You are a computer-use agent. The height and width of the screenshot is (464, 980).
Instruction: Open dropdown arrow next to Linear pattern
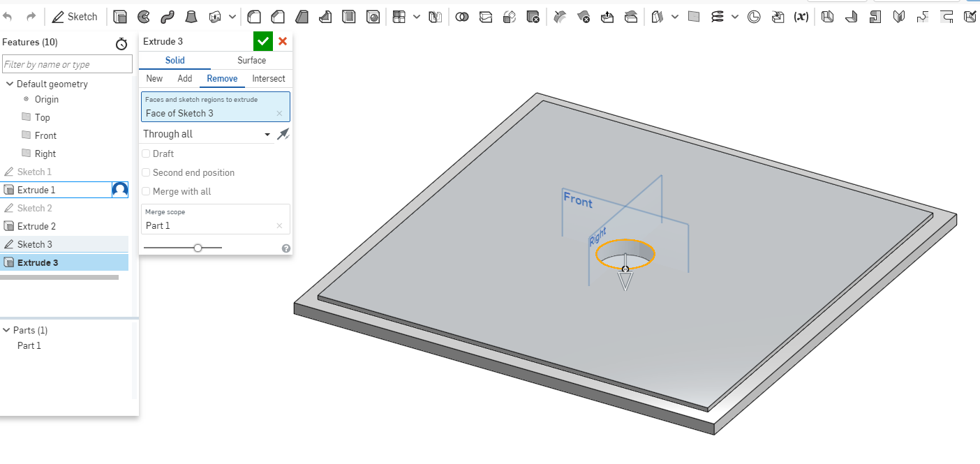[x=417, y=17]
